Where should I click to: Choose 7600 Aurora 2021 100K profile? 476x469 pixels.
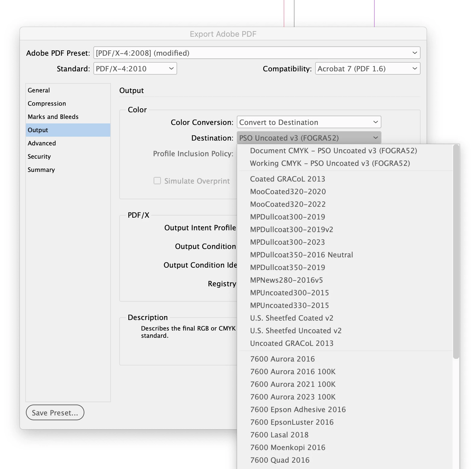coord(345,384)
